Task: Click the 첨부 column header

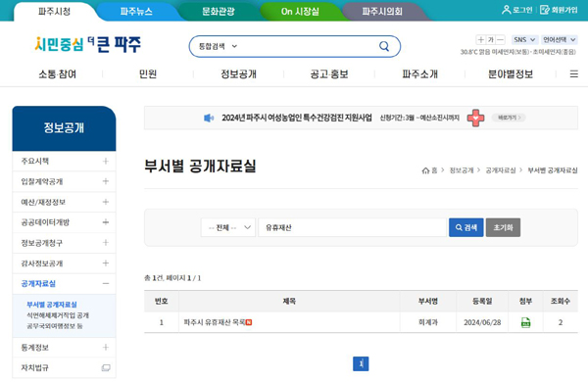Action: 525,301
